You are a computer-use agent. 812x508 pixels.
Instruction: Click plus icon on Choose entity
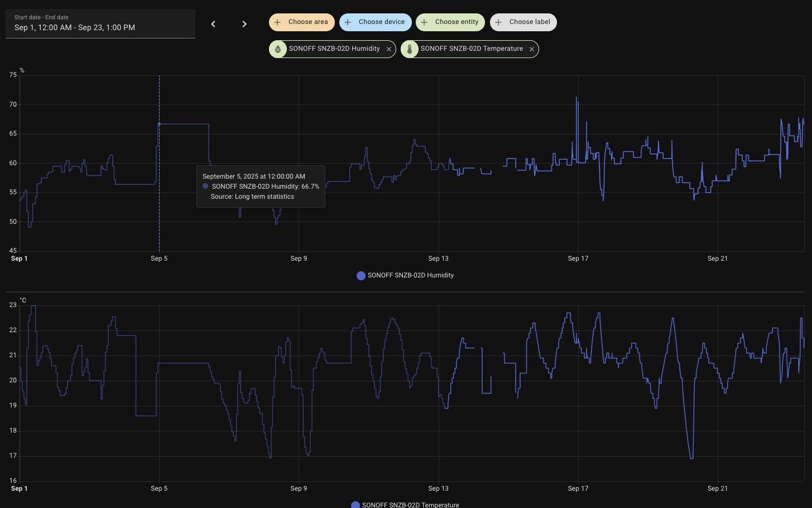pyautogui.click(x=424, y=22)
